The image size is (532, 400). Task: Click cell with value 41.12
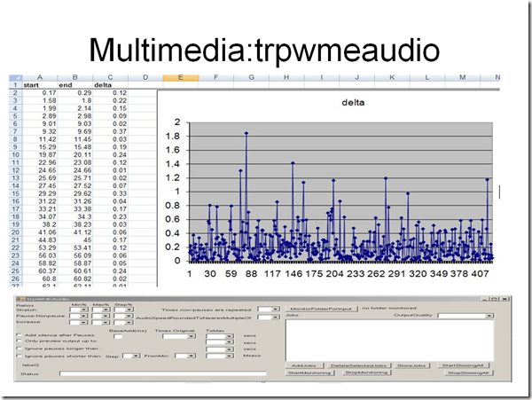point(75,232)
